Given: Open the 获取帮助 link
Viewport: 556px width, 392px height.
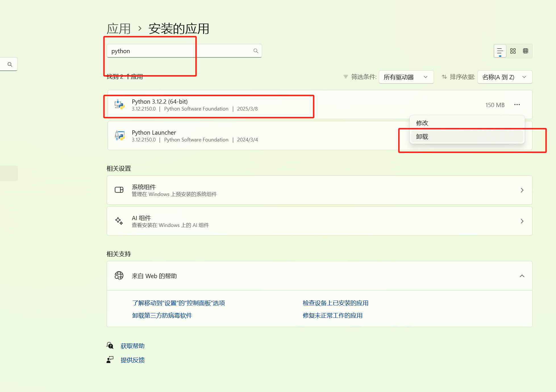Looking at the screenshot, I should pos(132,346).
